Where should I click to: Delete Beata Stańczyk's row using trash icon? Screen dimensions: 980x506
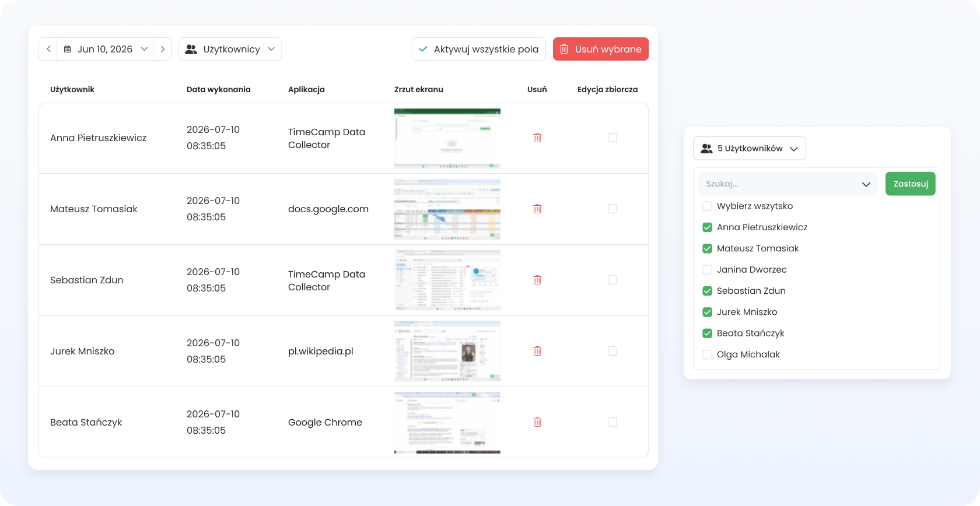click(x=537, y=422)
